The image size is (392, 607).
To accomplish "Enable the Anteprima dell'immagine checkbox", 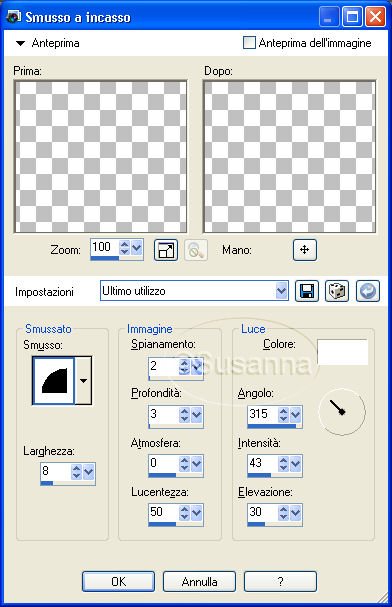I will pyautogui.click(x=249, y=43).
